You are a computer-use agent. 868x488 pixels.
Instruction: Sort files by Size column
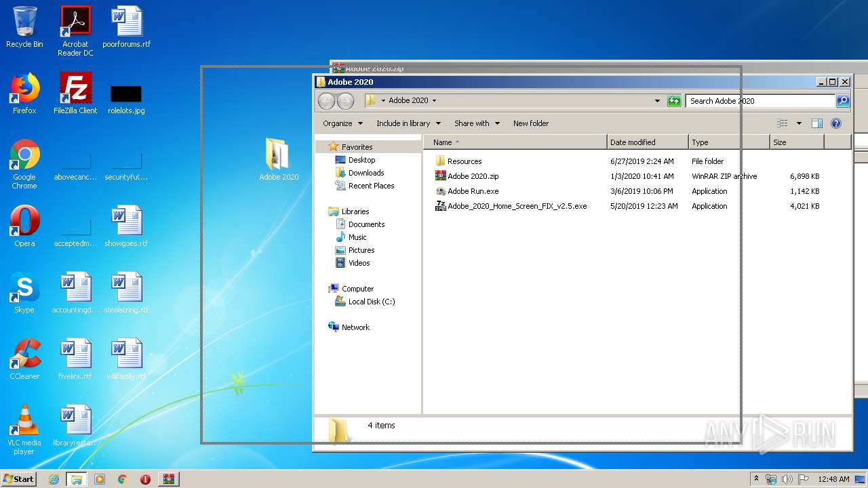click(x=797, y=142)
